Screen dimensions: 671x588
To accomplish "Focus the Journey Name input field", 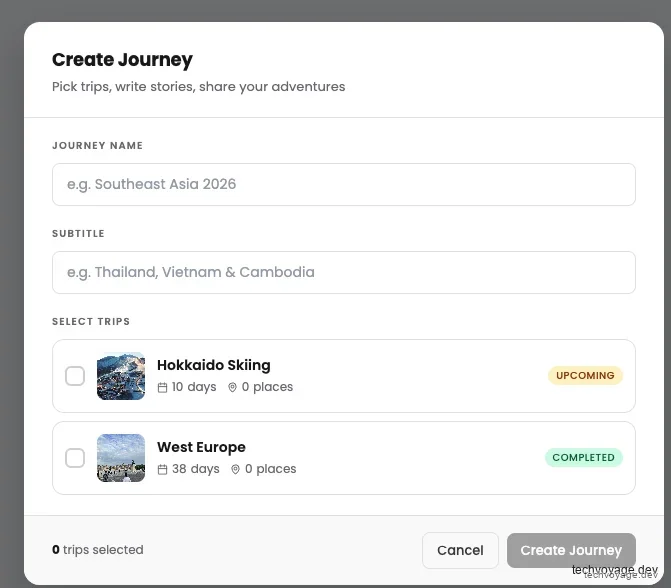I will pyautogui.click(x=344, y=184).
